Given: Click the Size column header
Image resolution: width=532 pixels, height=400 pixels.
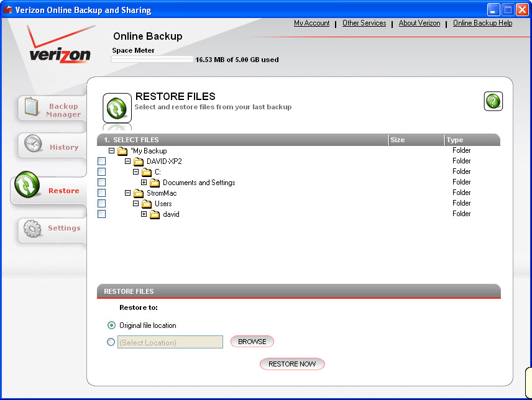Looking at the screenshot, I should (416, 140).
